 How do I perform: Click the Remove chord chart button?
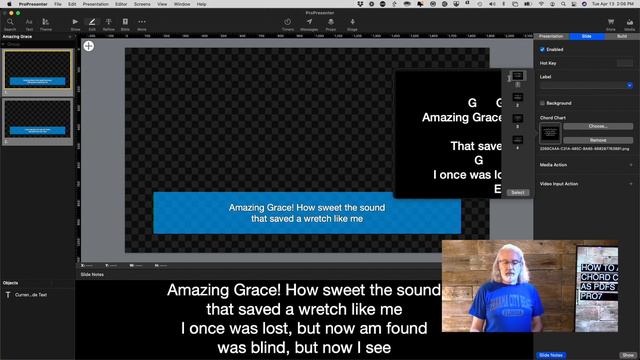click(x=598, y=140)
